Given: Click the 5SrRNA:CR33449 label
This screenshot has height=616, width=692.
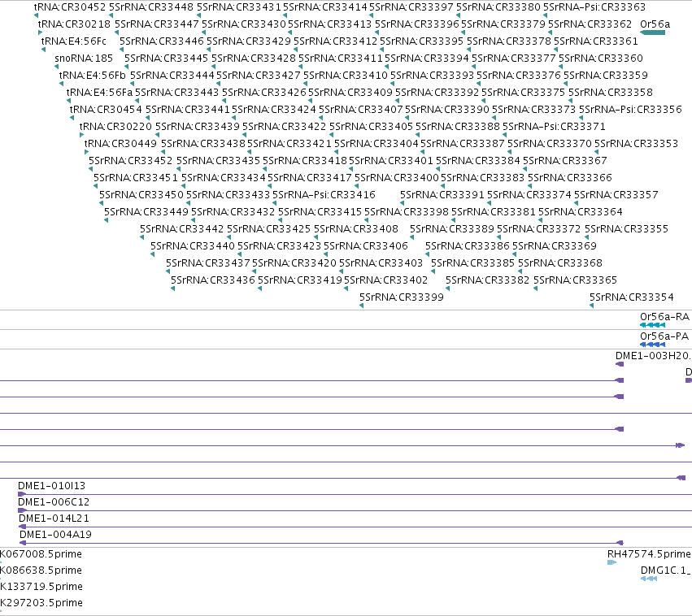Looking at the screenshot, I should click(146, 211).
